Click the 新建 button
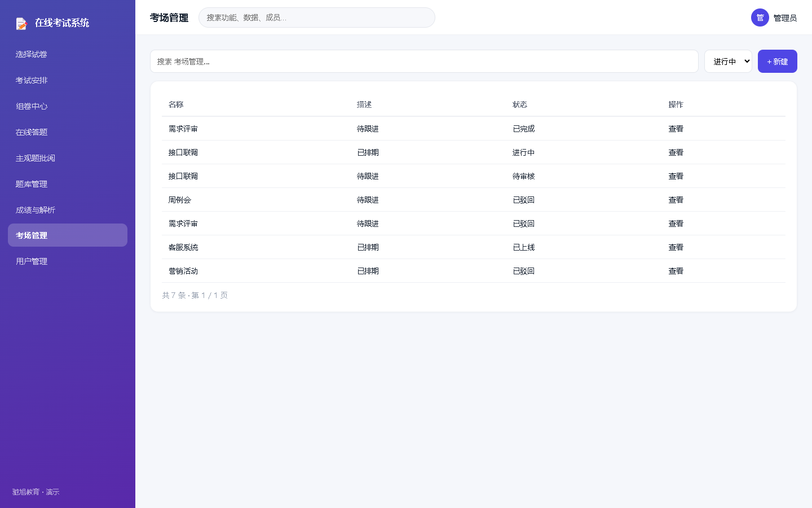The width and height of the screenshot is (812, 508). click(x=778, y=62)
